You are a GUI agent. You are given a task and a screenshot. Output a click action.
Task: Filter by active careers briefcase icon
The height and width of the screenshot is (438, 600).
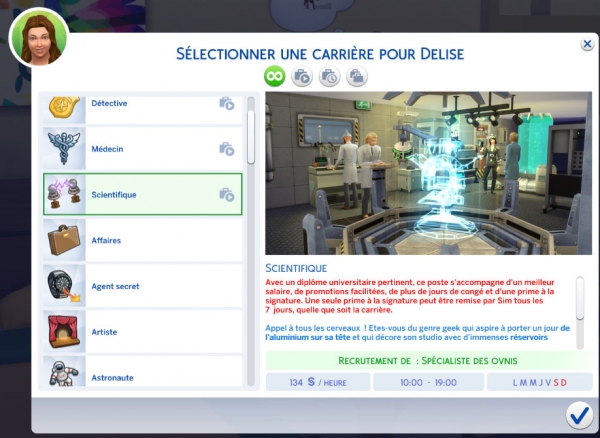pyautogui.click(x=302, y=76)
